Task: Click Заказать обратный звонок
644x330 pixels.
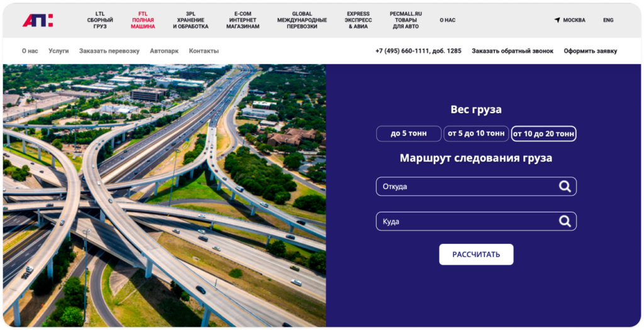Action: [x=512, y=51]
